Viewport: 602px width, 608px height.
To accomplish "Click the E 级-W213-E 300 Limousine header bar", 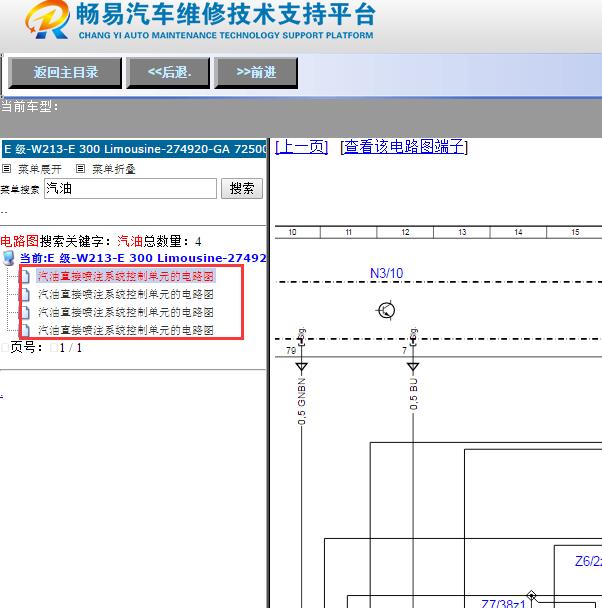I will 134,149.
